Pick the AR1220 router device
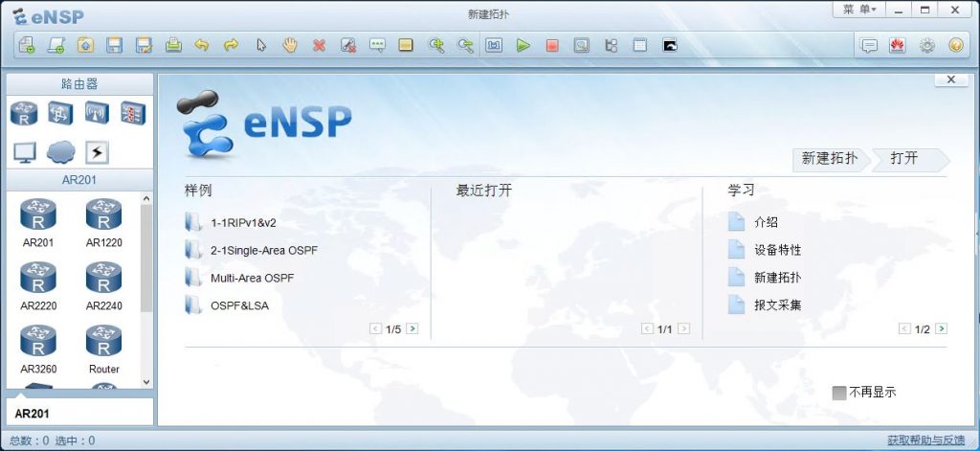The height and width of the screenshot is (451, 980). 103,222
